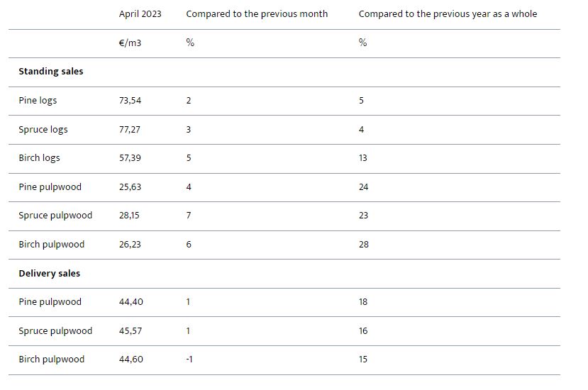Viewport: 588px width, 390px height.
Task: Click the Pine logs row label
Action: (38, 101)
